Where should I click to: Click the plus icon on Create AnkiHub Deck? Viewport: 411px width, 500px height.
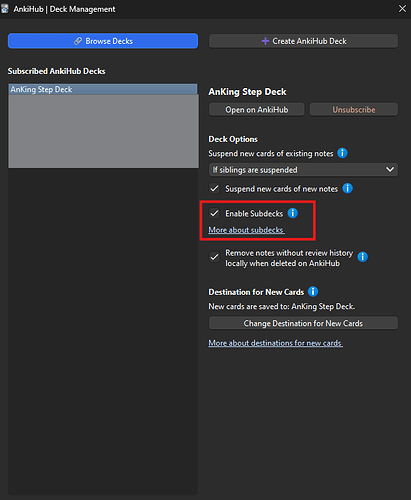265,41
